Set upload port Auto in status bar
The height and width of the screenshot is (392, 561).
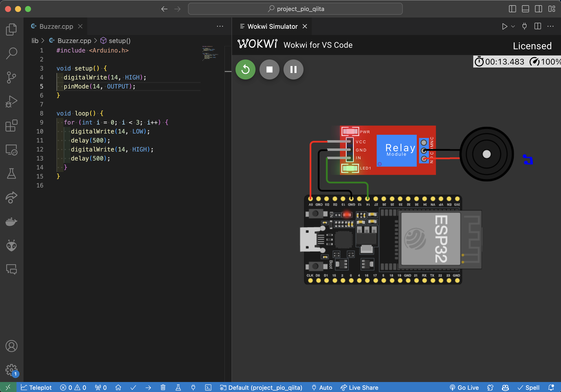coord(322,387)
